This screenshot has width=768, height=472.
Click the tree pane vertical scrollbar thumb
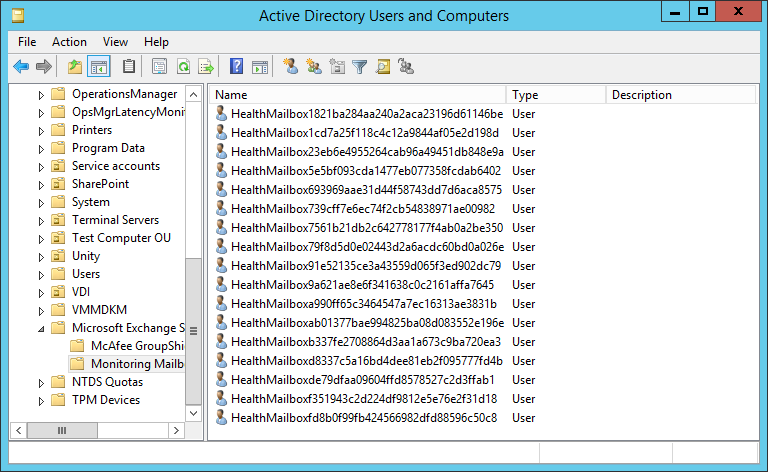(194, 331)
